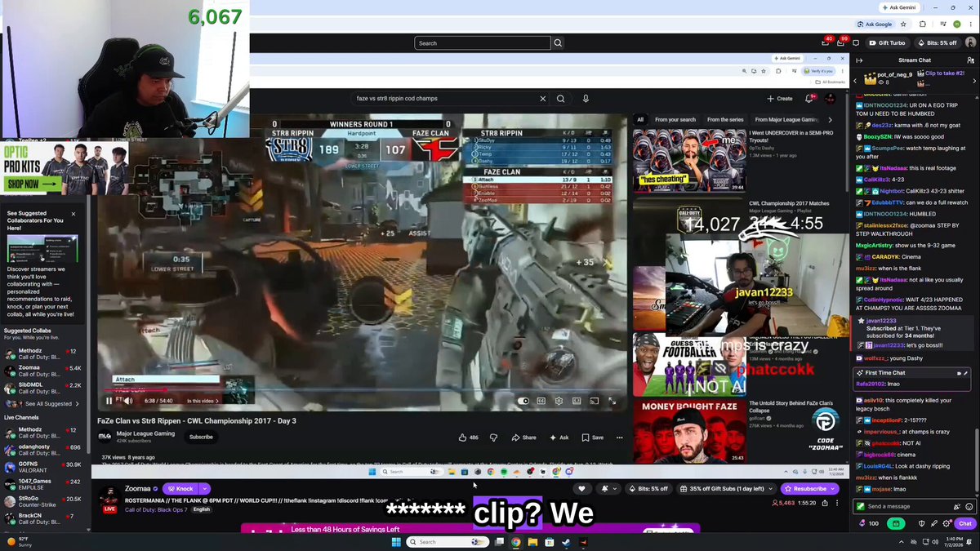980x551 pixels.
Task: Click the YouTube voice search microphone
Action: click(x=586, y=99)
